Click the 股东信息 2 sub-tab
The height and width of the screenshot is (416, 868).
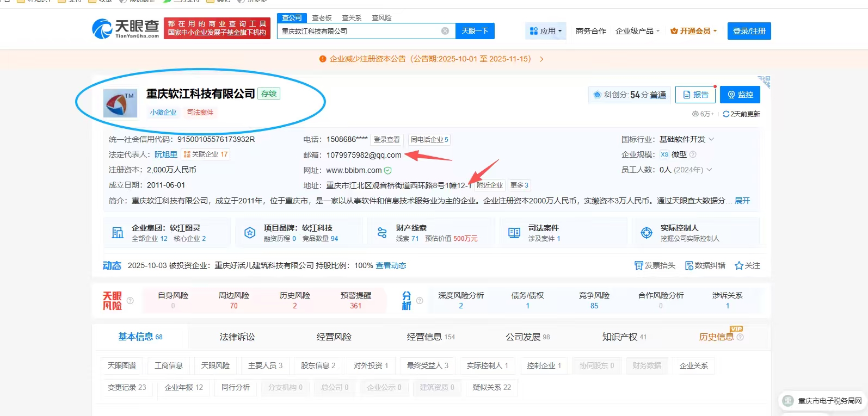pyautogui.click(x=318, y=365)
